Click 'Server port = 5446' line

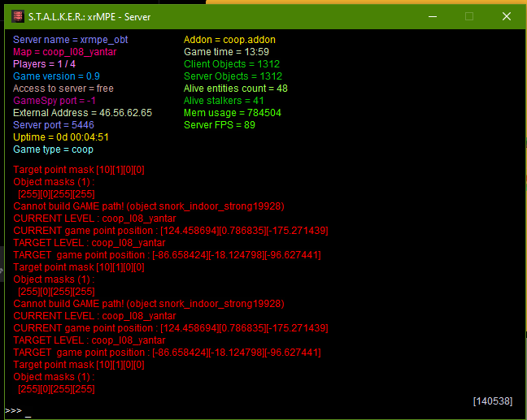point(54,125)
